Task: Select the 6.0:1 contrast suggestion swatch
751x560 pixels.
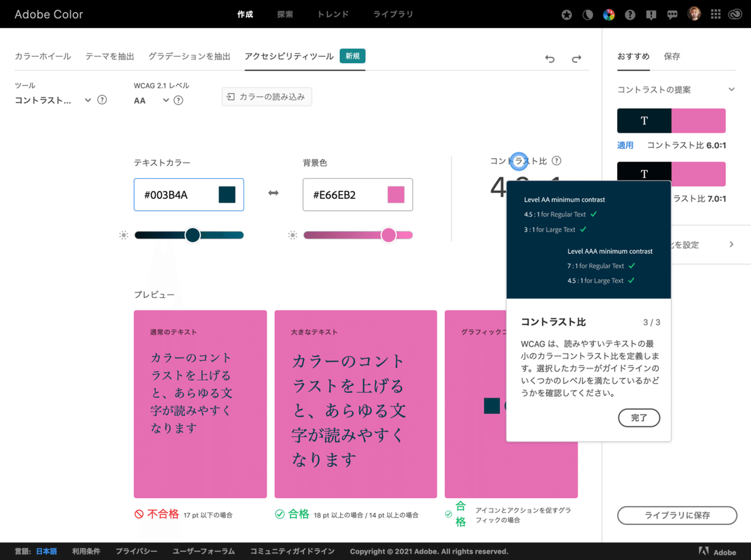Action: pyautogui.click(x=672, y=121)
